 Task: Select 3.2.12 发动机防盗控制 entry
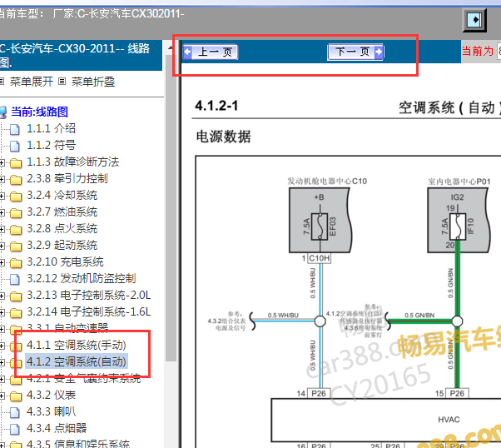(x=82, y=278)
